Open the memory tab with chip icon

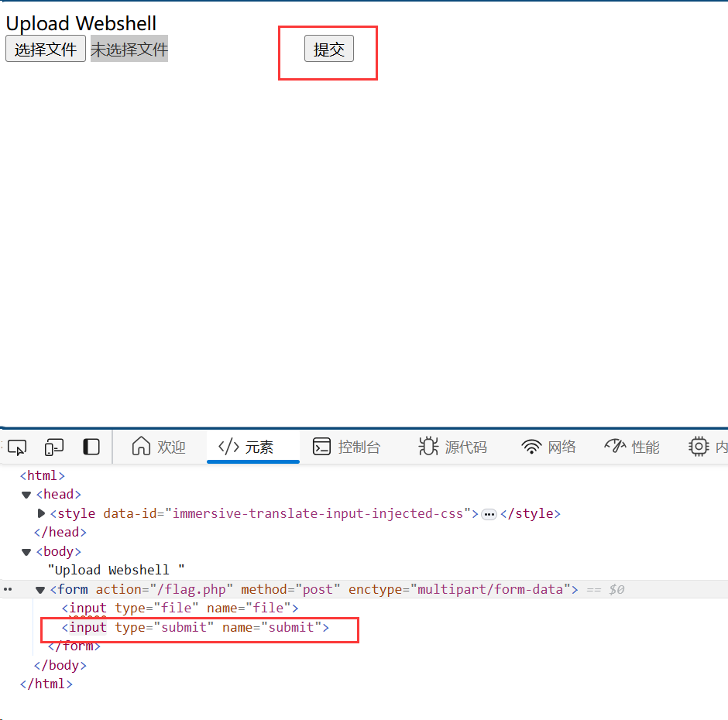pos(706,447)
